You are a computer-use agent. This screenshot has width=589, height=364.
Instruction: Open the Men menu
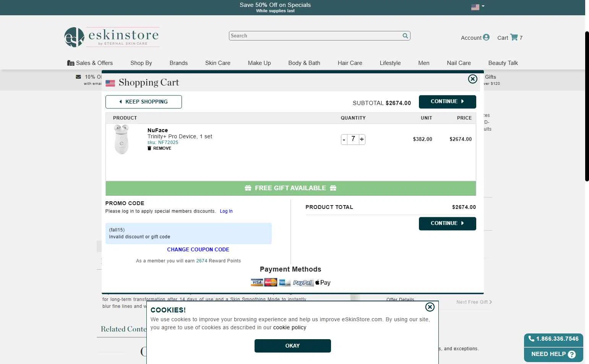[x=423, y=63]
